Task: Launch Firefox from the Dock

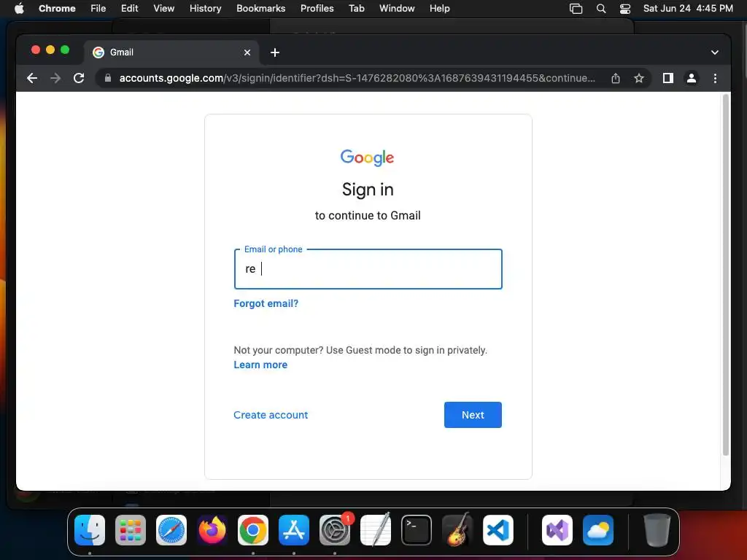Action: click(212, 530)
